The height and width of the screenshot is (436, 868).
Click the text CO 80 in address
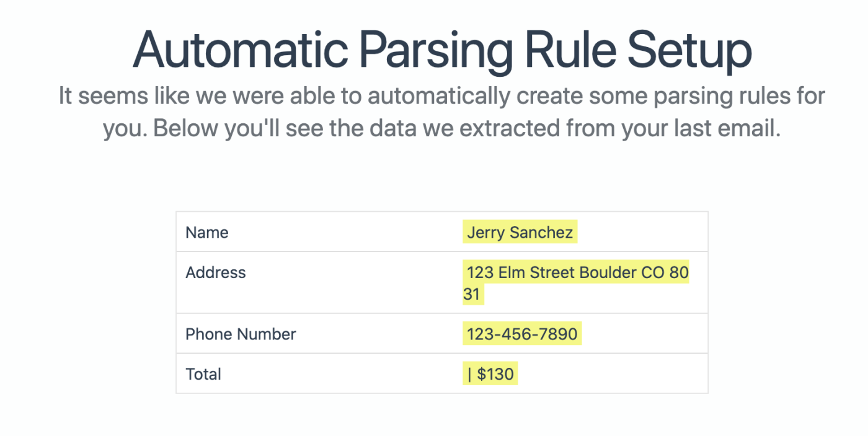(665, 272)
